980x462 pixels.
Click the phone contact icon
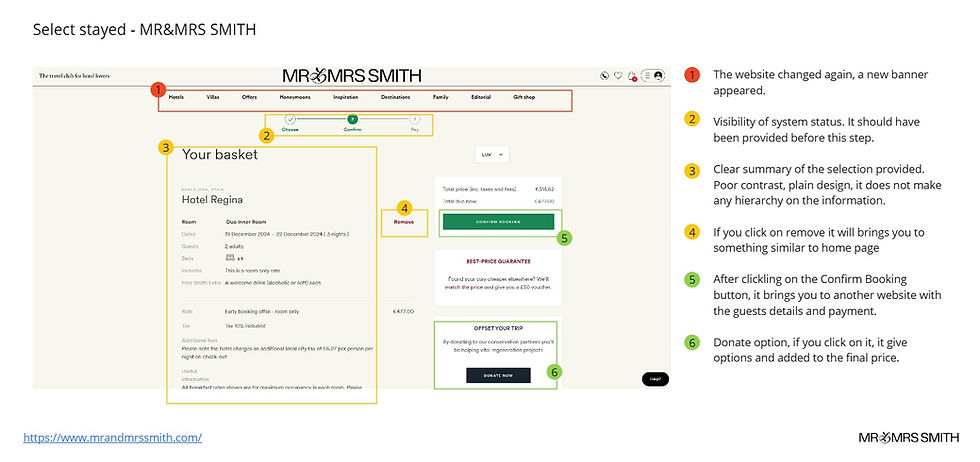[604, 76]
